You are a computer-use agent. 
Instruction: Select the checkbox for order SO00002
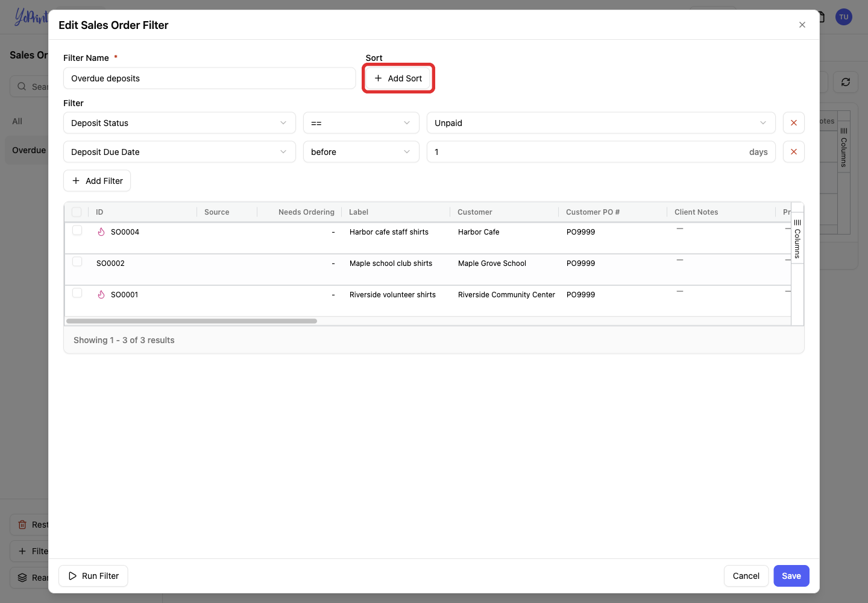pos(77,262)
